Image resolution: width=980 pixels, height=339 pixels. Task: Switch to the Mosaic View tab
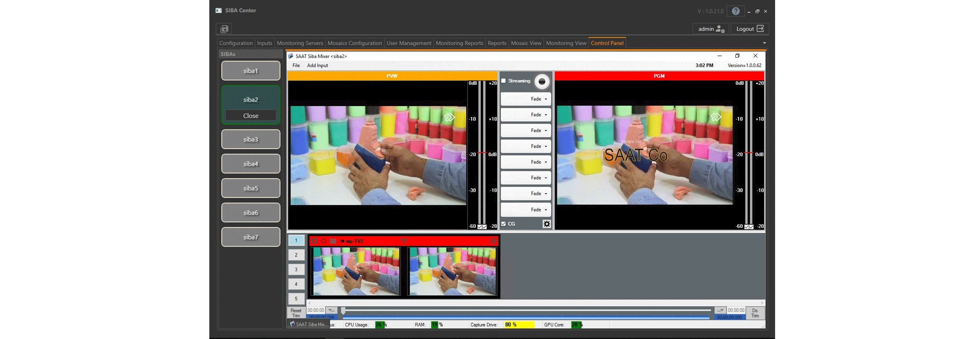point(526,43)
